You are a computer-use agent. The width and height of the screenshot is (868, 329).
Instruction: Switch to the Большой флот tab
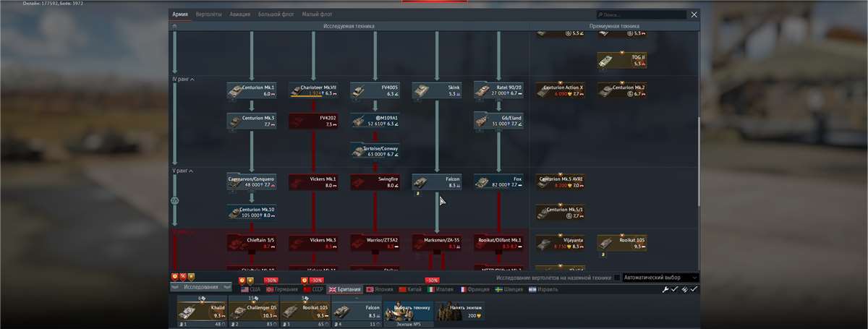tap(276, 14)
